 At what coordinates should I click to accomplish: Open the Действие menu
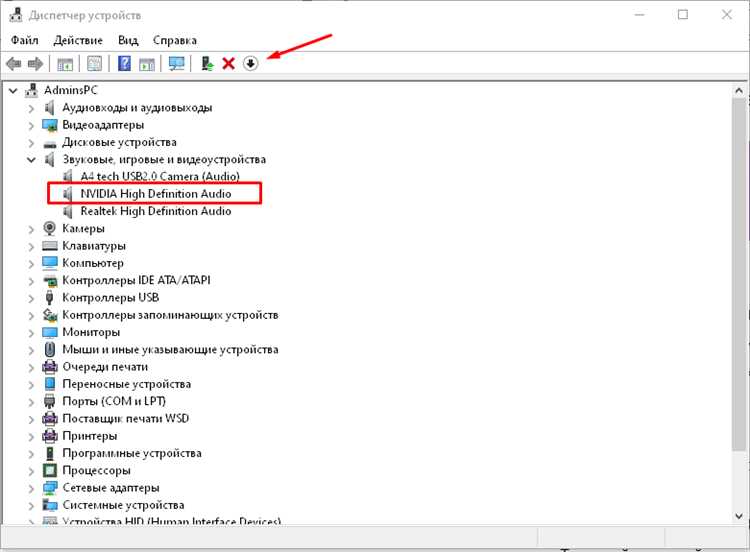78,40
